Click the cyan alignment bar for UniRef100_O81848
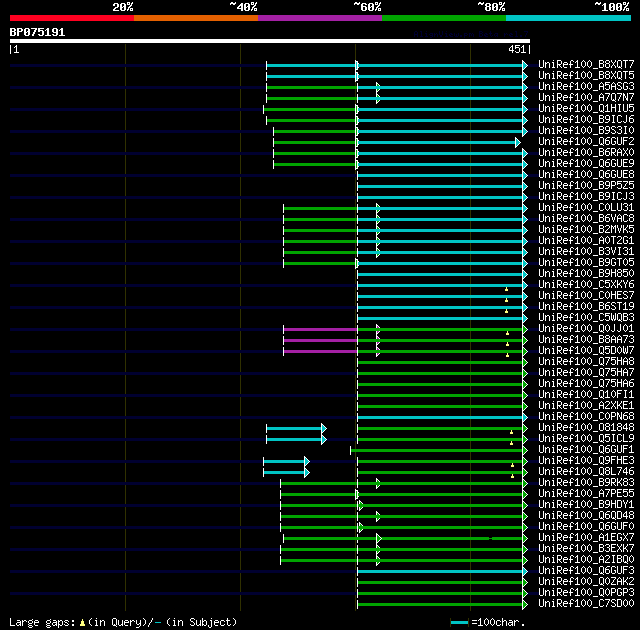640x630 pixels. [296, 428]
